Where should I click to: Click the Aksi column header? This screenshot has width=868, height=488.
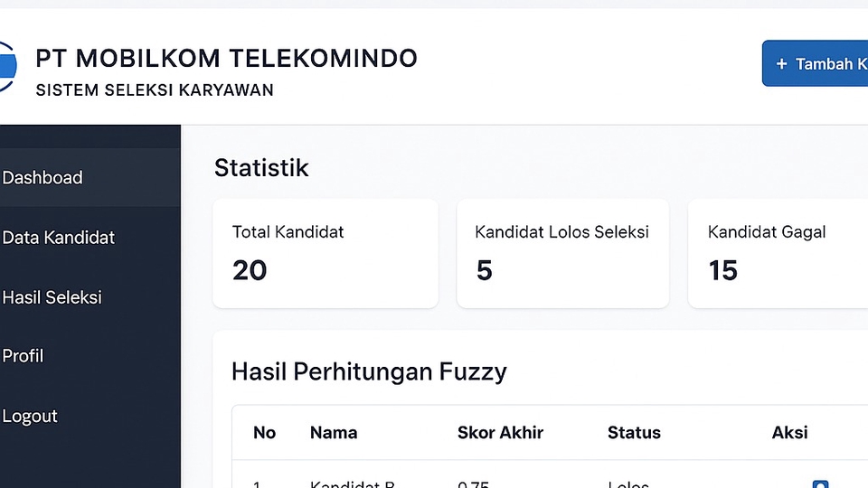pos(789,433)
